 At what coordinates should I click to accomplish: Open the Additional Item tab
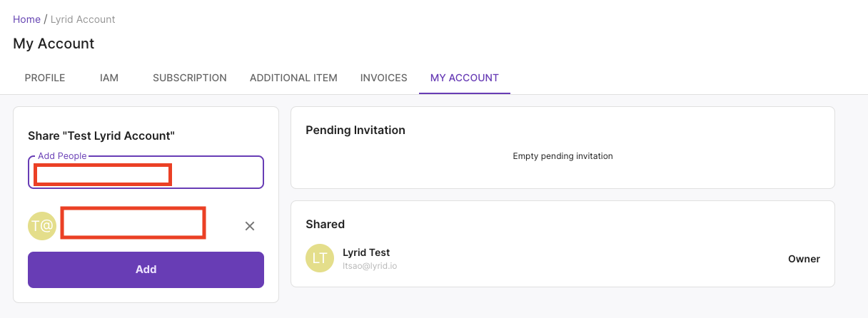pyautogui.click(x=293, y=78)
